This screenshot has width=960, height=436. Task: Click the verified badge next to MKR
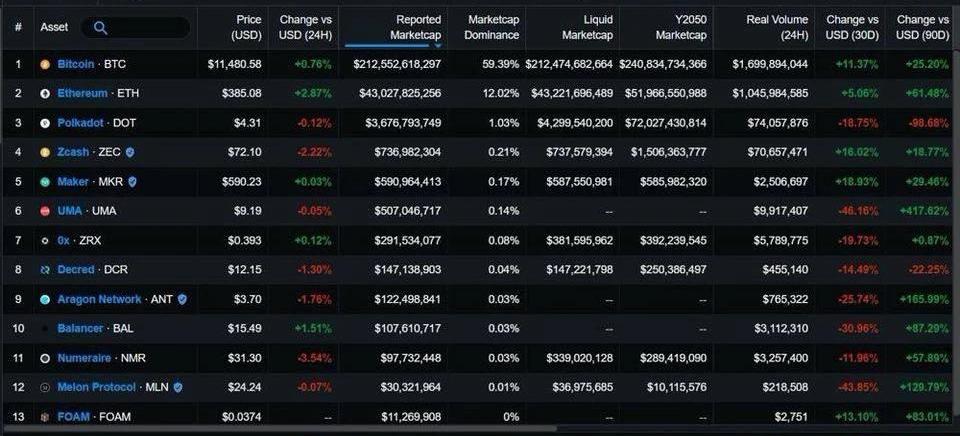[x=132, y=181]
